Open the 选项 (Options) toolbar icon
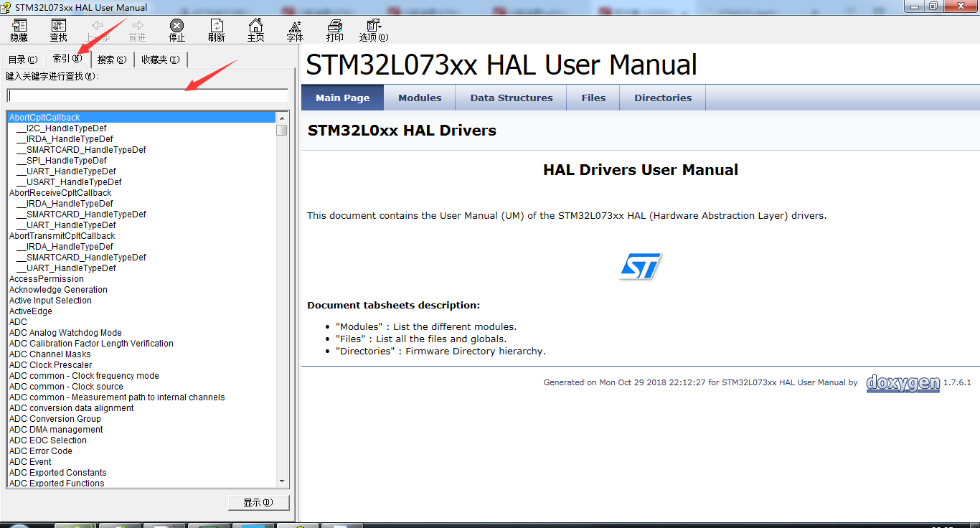This screenshot has width=980, height=528. [373, 29]
